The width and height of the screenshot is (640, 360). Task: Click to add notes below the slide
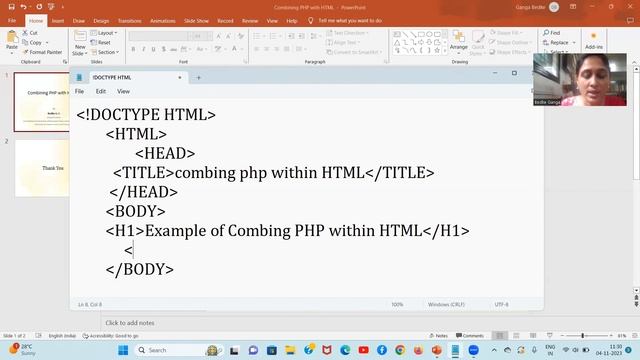coord(130,323)
